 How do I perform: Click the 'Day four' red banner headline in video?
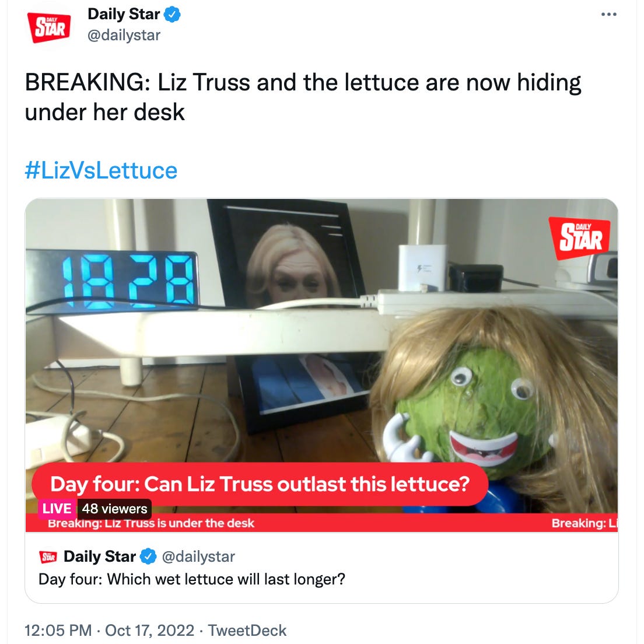point(260,484)
